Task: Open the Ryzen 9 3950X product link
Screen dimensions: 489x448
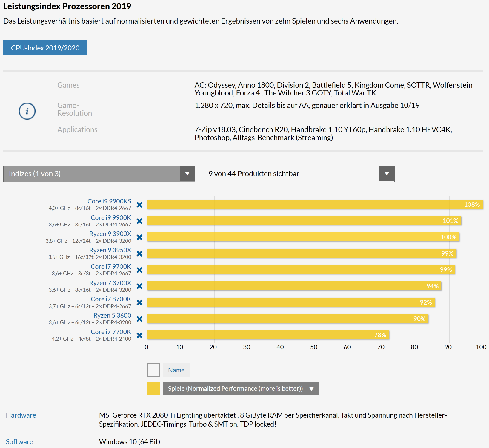Action: (x=110, y=250)
